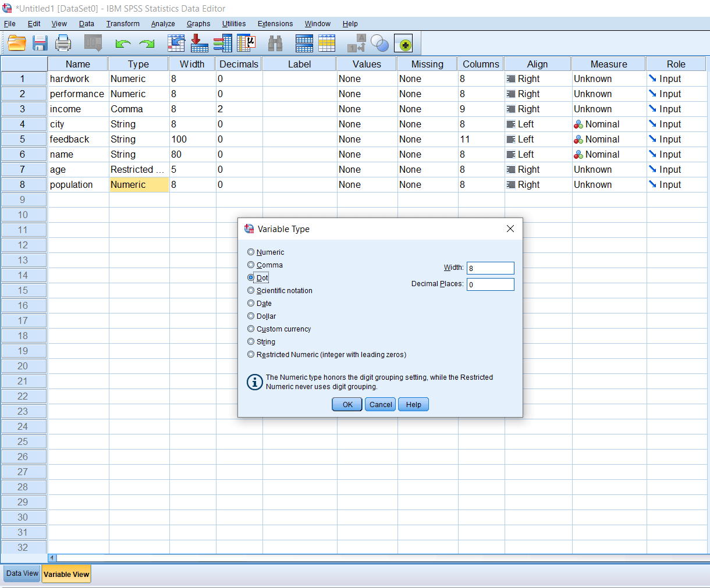Click the Find binoculars icon
The width and height of the screenshot is (710, 588).
275,44
